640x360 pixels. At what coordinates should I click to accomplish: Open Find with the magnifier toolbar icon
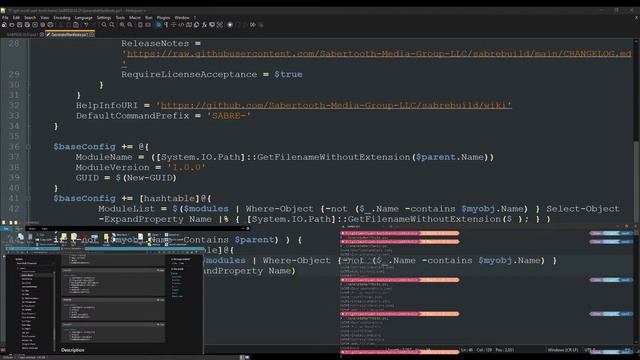[x=104, y=25]
